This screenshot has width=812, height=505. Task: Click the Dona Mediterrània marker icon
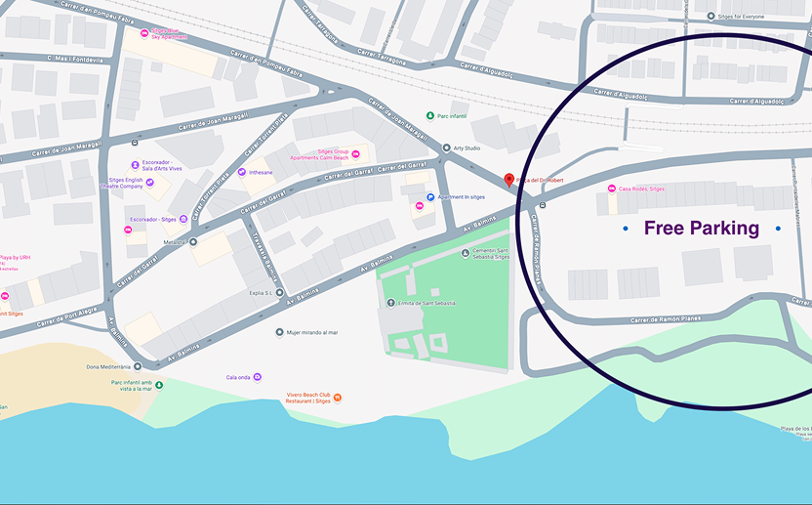point(138,366)
